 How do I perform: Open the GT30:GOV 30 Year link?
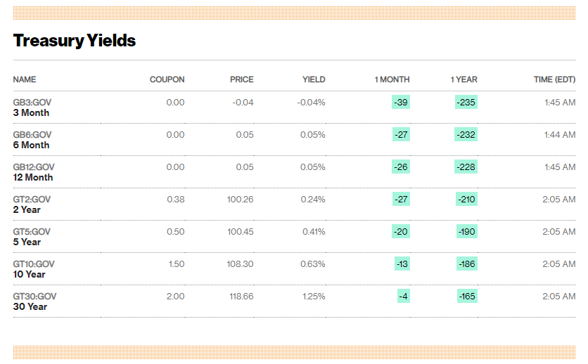34,301
